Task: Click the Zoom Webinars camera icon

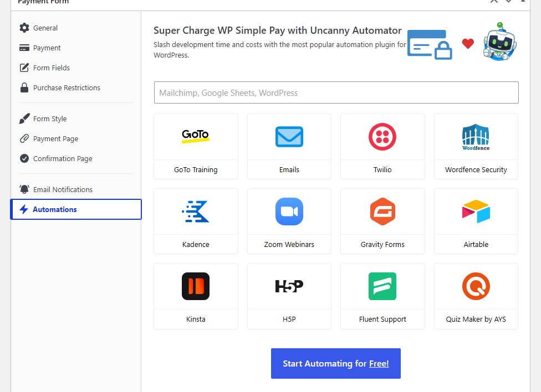Action: tap(289, 212)
